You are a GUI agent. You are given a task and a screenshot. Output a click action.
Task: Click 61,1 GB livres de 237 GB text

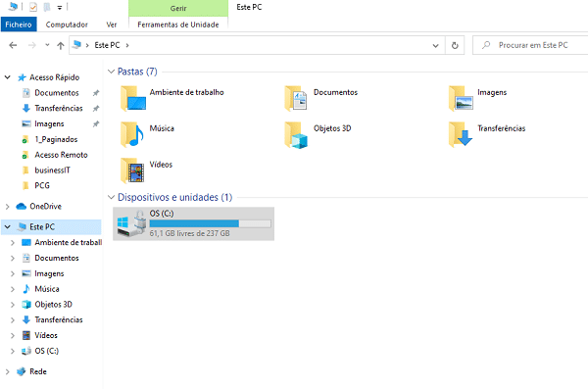click(190, 233)
